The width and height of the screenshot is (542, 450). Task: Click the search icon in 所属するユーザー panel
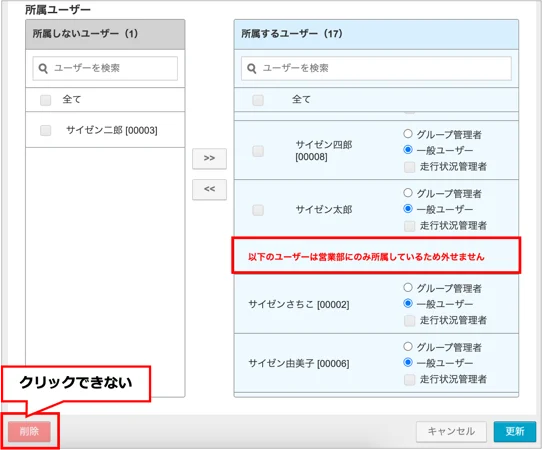point(252,68)
